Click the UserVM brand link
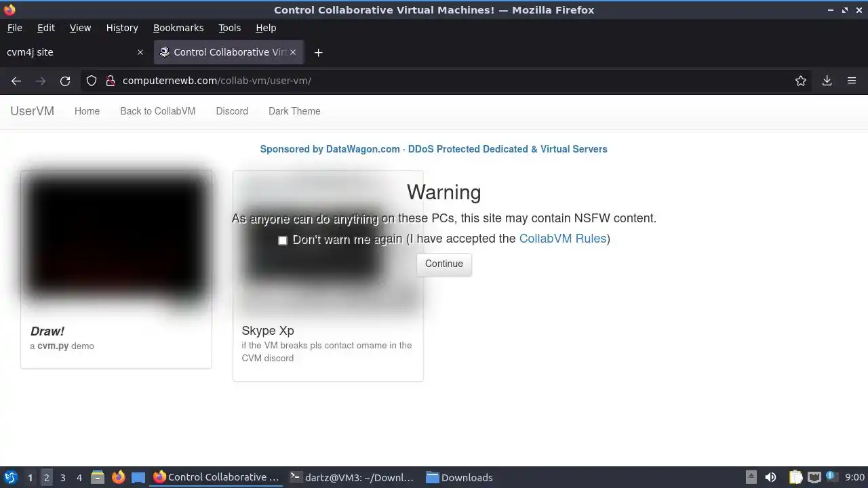868x488 pixels. pyautogui.click(x=32, y=111)
